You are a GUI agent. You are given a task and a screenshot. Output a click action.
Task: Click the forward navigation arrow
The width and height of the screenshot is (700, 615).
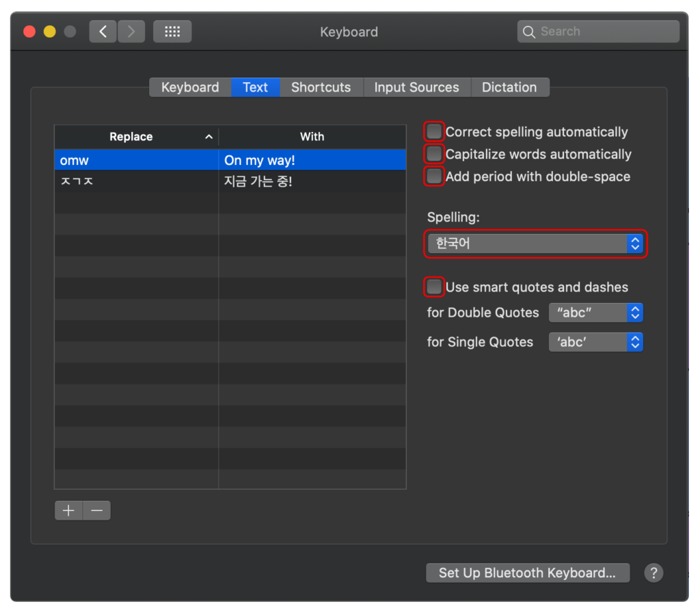(131, 31)
